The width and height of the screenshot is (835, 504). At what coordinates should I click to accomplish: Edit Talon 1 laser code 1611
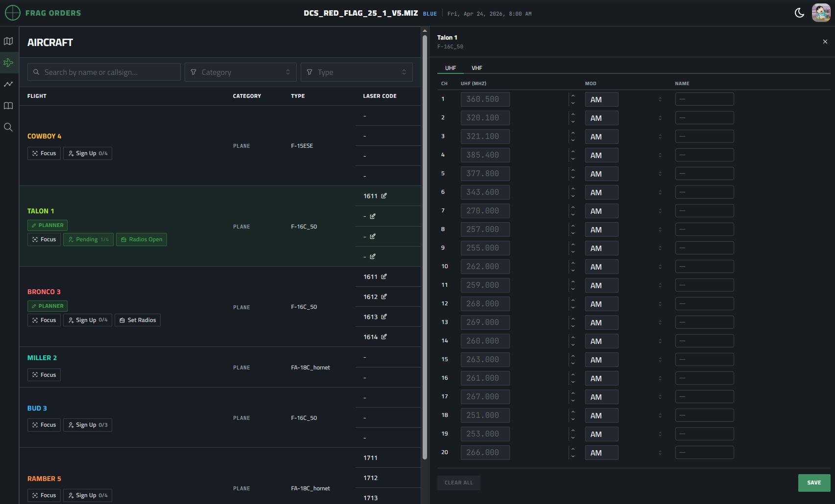(384, 196)
